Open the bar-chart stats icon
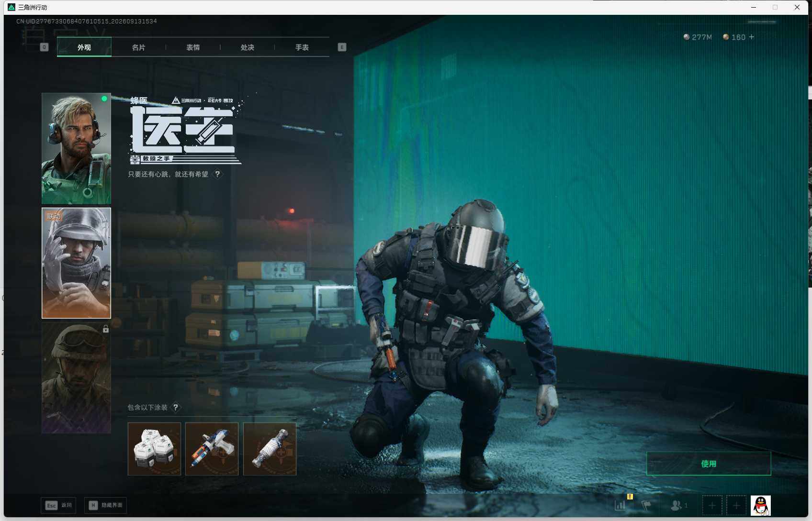This screenshot has height=521, width=812. coord(620,505)
